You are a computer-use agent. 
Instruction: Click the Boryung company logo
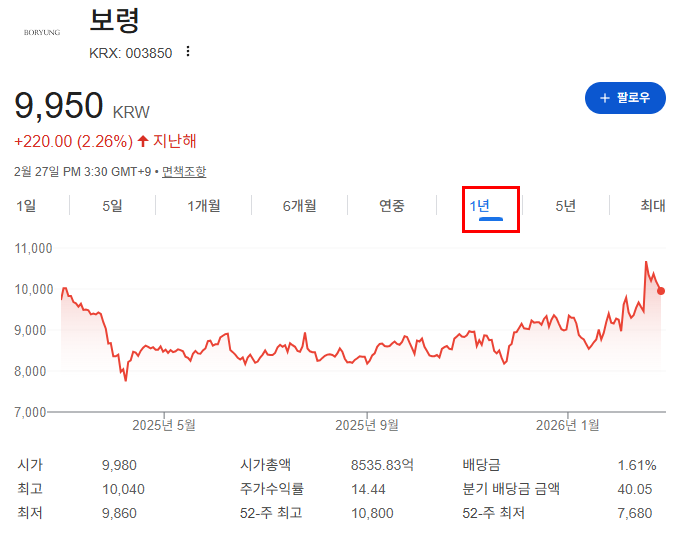[x=42, y=32]
